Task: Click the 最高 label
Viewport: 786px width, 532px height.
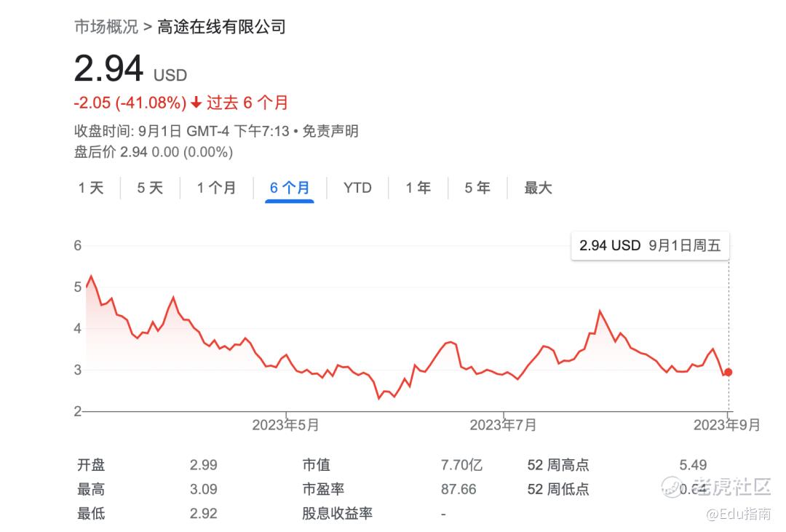Action: point(91,489)
